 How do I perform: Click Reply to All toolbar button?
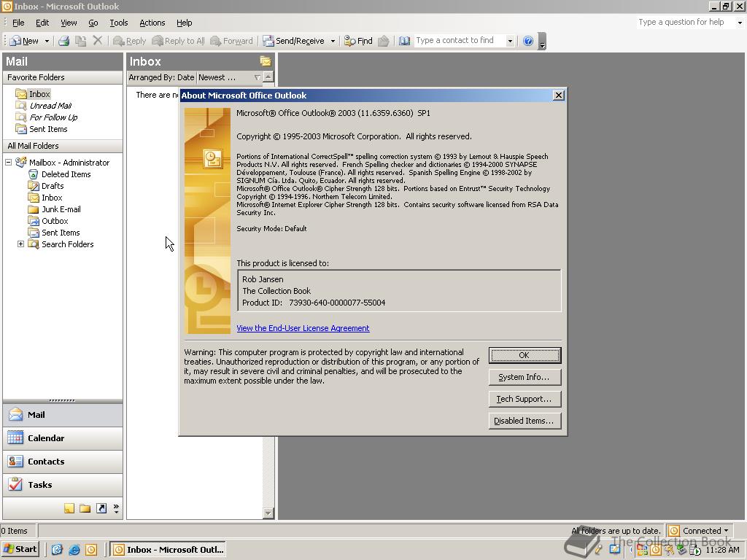(178, 41)
